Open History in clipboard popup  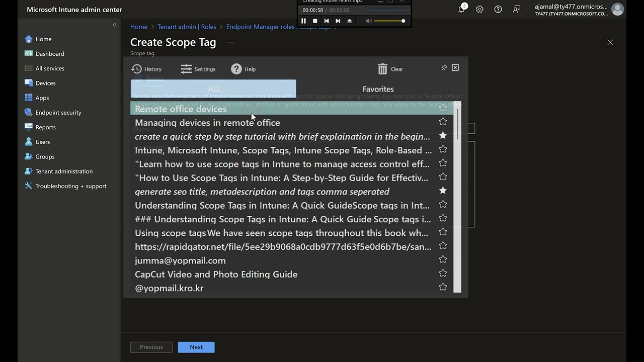146,69
